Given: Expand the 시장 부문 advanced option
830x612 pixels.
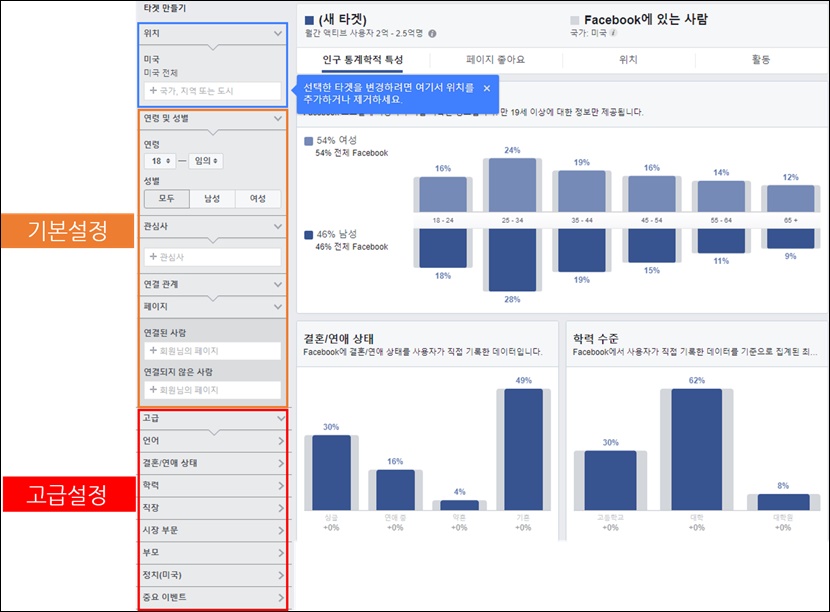Looking at the screenshot, I should [213, 530].
